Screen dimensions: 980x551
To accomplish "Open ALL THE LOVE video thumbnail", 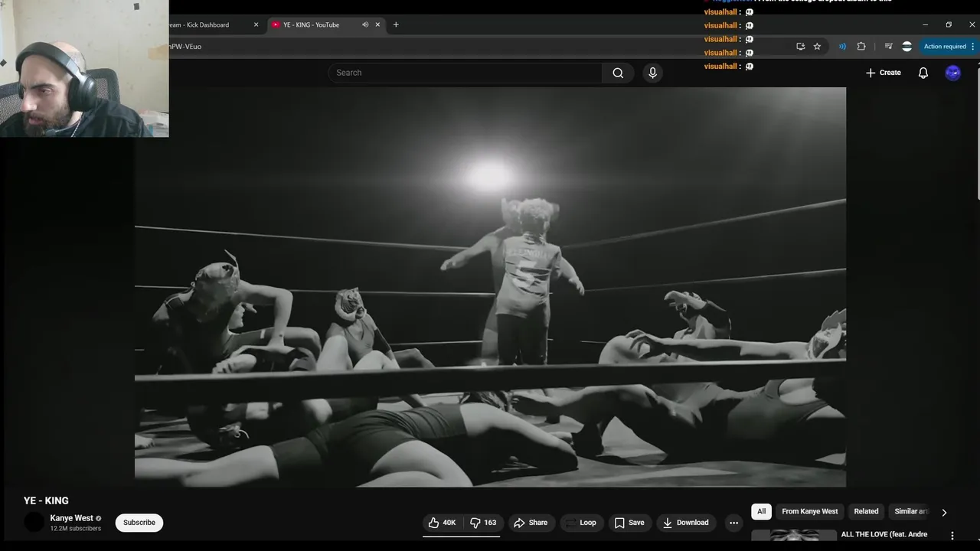I will [x=794, y=536].
